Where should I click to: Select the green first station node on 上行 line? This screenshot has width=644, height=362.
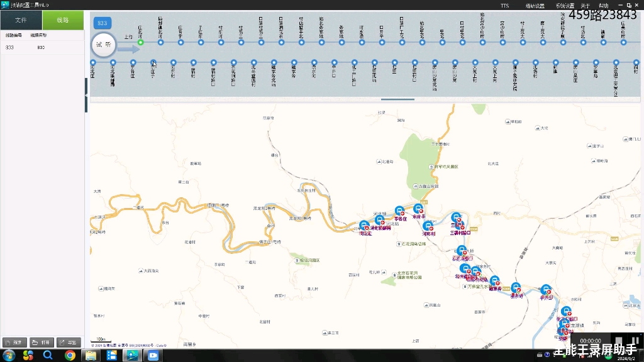[x=140, y=42]
